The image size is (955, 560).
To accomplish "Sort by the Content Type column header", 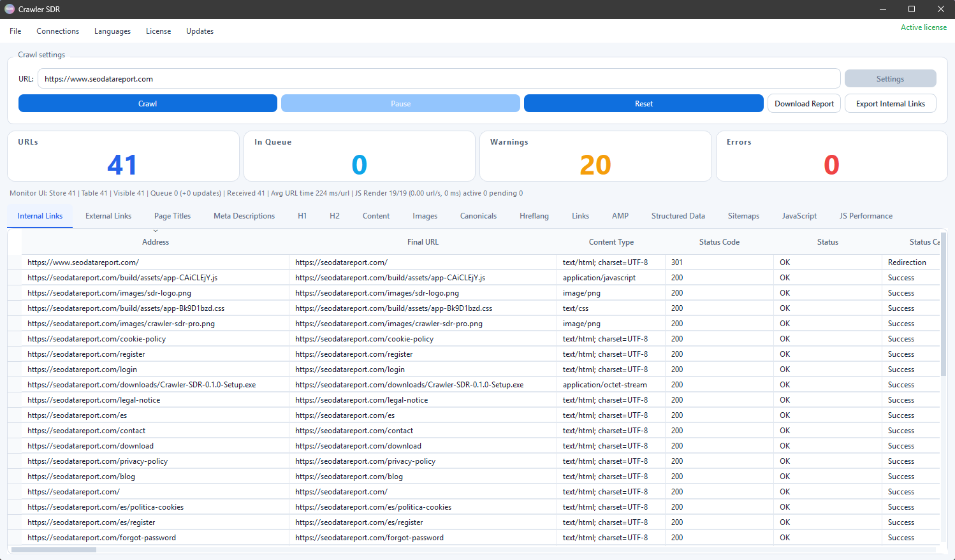I will (611, 242).
